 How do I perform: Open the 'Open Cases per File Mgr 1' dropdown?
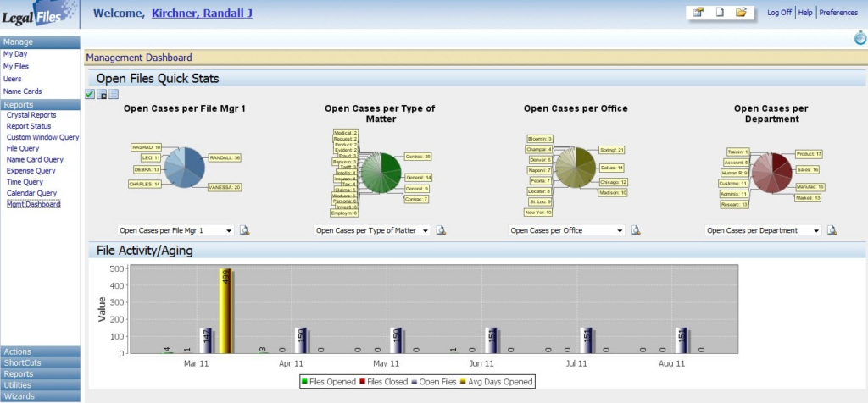[176, 230]
